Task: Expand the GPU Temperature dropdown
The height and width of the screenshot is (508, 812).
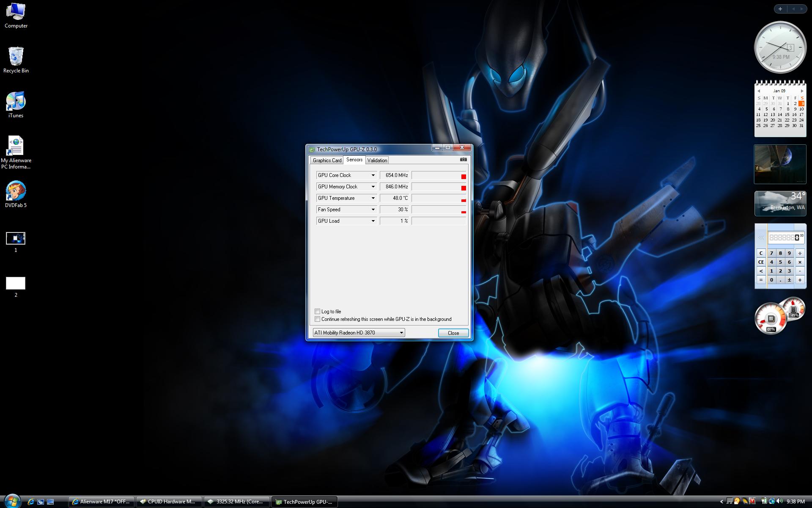Action: coord(373,198)
